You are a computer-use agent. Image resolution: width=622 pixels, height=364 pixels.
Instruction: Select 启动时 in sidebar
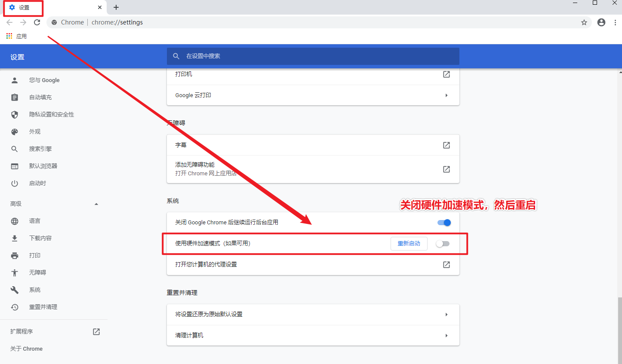click(37, 184)
